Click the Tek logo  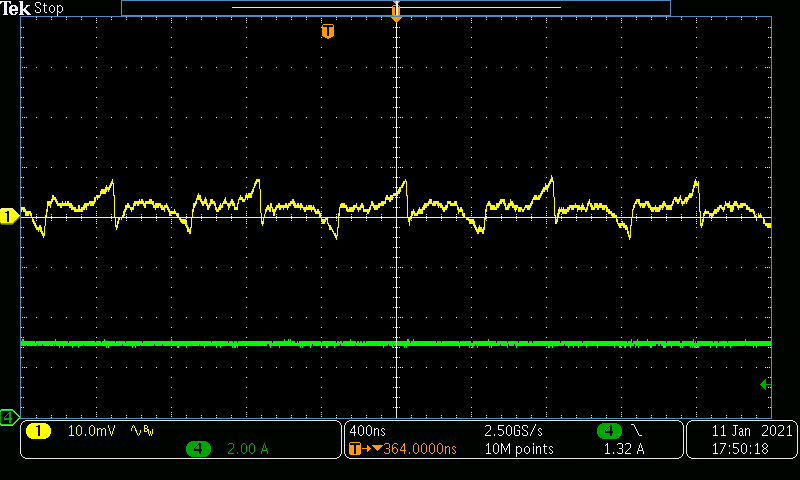coord(16,8)
